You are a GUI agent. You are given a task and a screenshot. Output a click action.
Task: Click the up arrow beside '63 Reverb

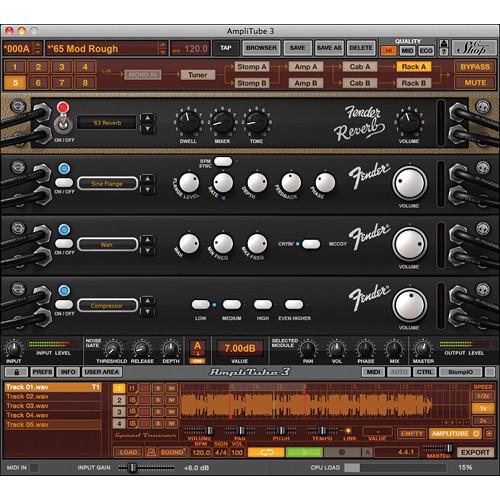pos(147,117)
